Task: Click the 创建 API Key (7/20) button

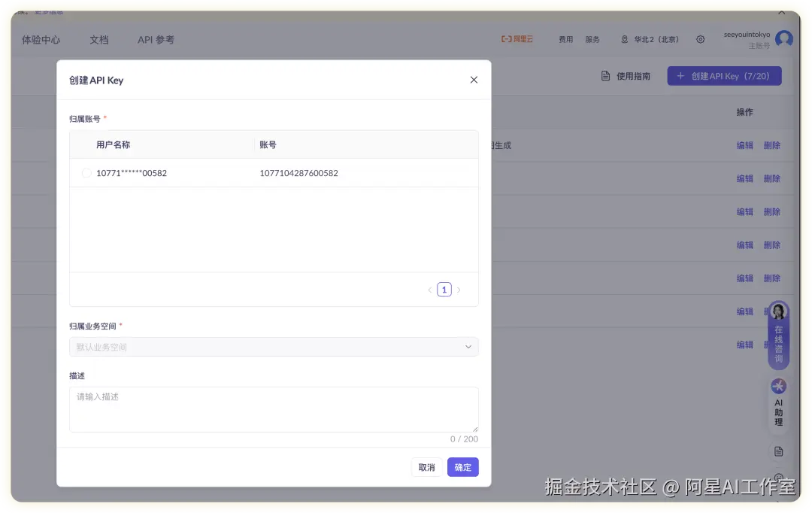Action: click(724, 75)
